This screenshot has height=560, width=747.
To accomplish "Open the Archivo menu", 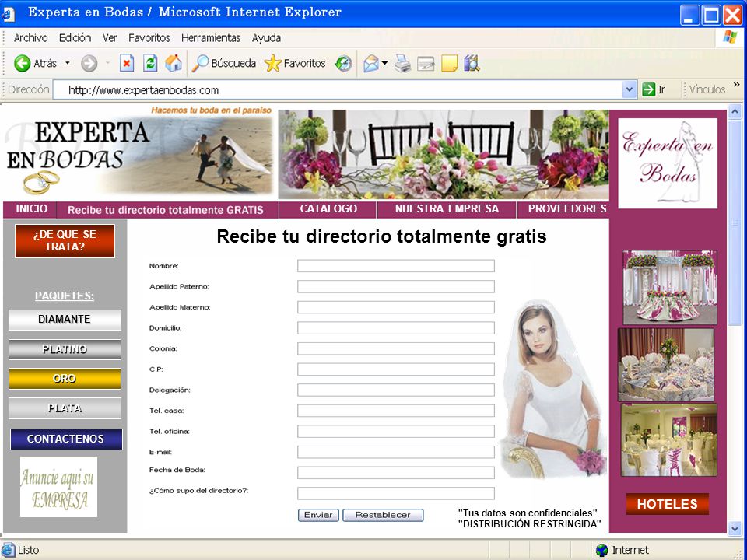I will click(x=30, y=38).
